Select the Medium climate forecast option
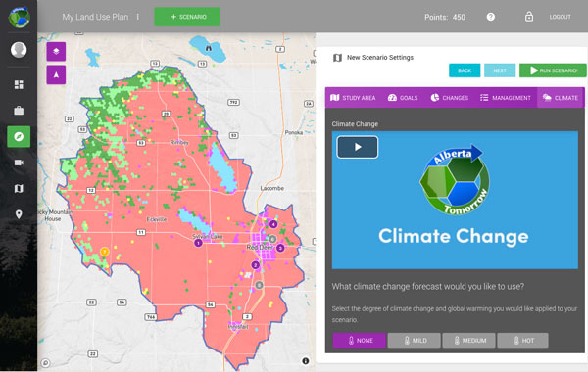This screenshot has width=588, height=372. click(x=468, y=340)
